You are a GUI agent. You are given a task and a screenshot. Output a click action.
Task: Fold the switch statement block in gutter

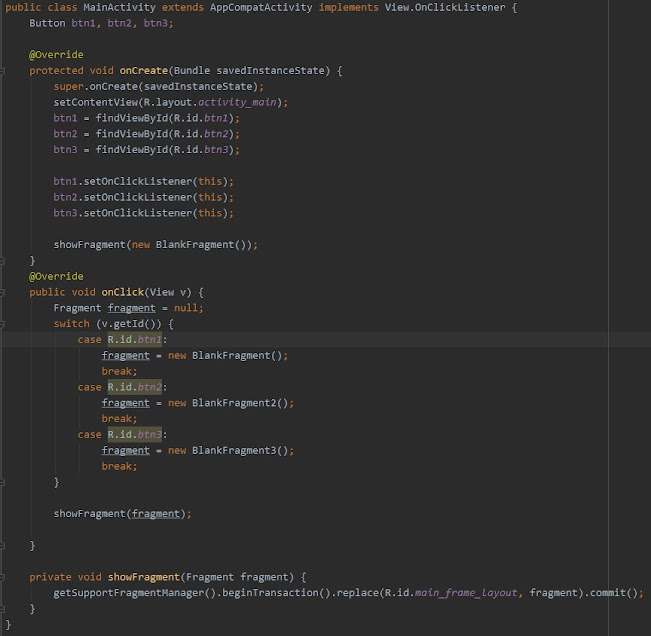4,324
